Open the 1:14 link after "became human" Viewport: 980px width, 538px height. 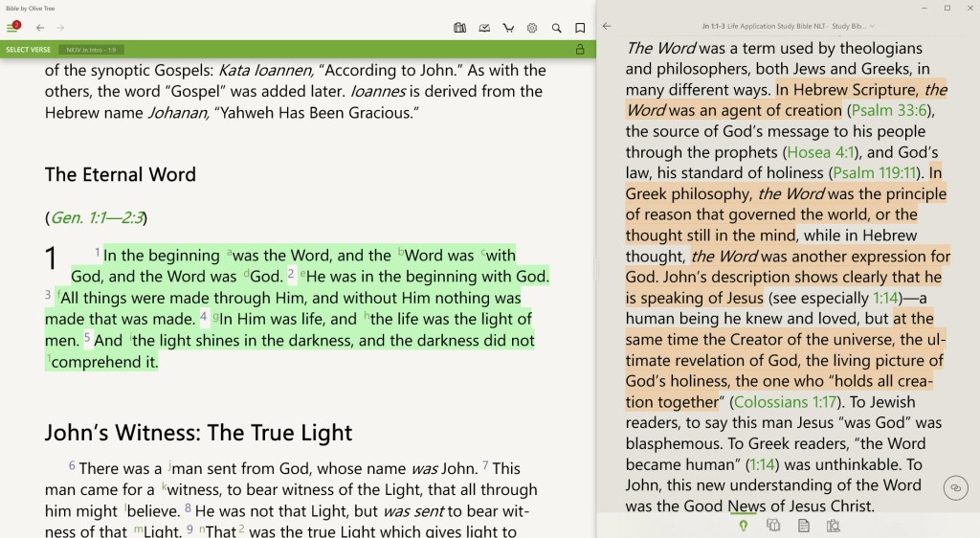point(762,465)
